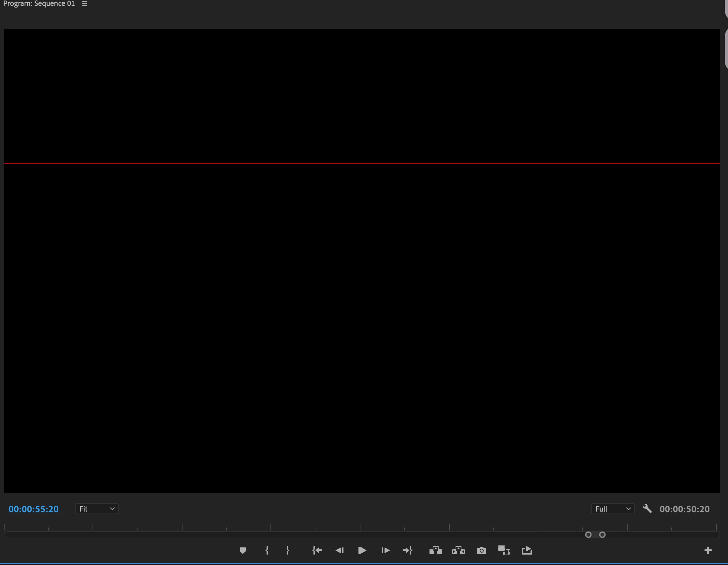The width and height of the screenshot is (728, 565).
Task: Click the left zoom scroll bar handle
Action: click(588, 535)
